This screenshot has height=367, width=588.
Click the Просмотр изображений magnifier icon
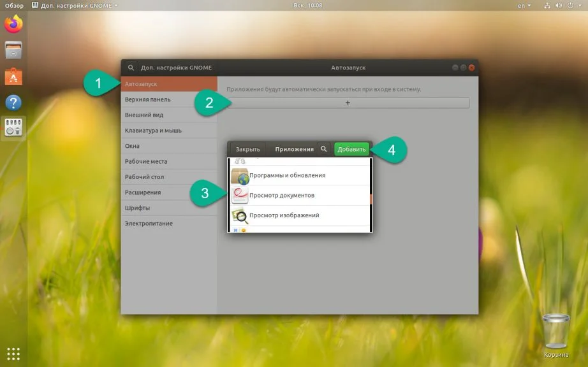[240, 215]
